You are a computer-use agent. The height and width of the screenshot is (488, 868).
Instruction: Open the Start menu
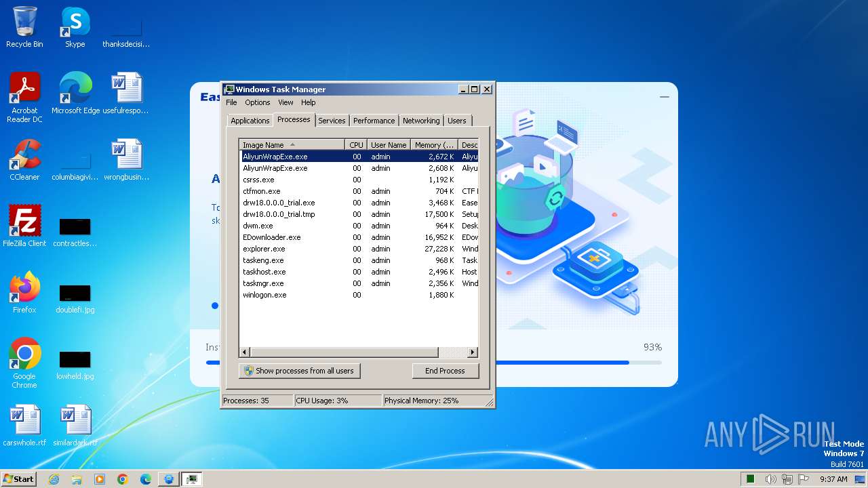pyautogui.click(x=18, y=479)
